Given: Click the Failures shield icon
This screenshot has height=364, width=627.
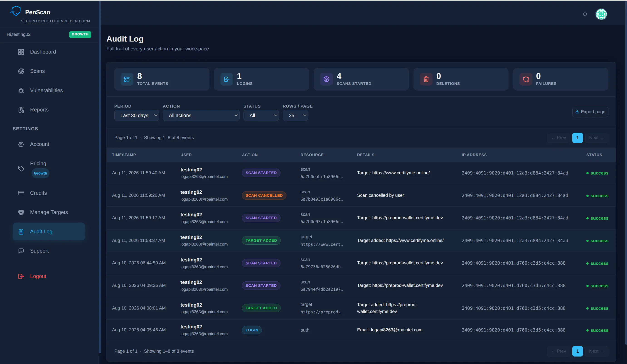Looking at the screenshot, I should [526, 79].
